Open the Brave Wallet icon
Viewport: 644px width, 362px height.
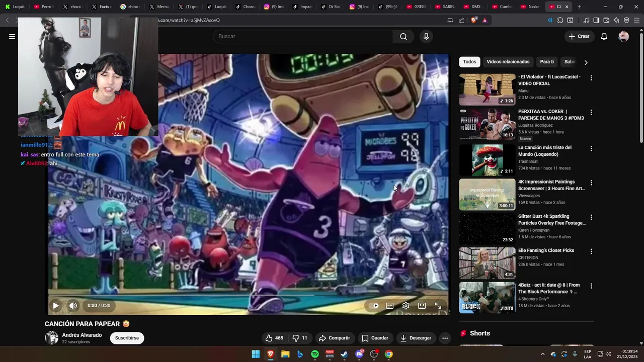click(x=606, y=20)
